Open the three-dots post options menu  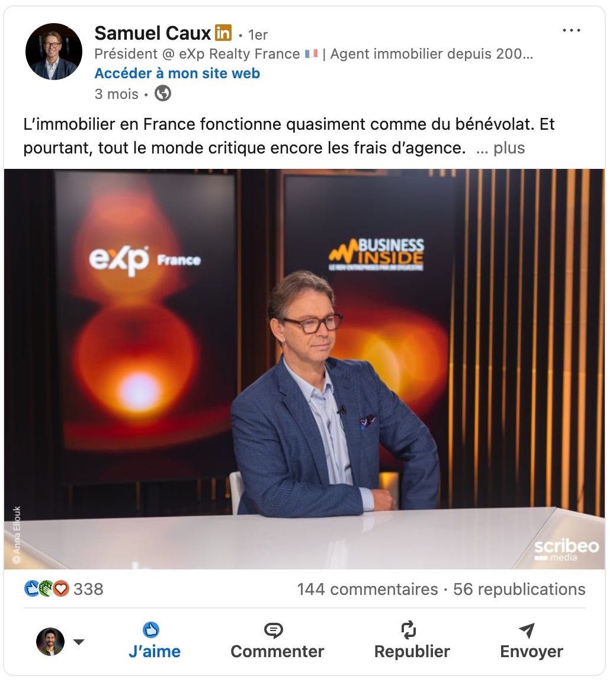point(571,30)
